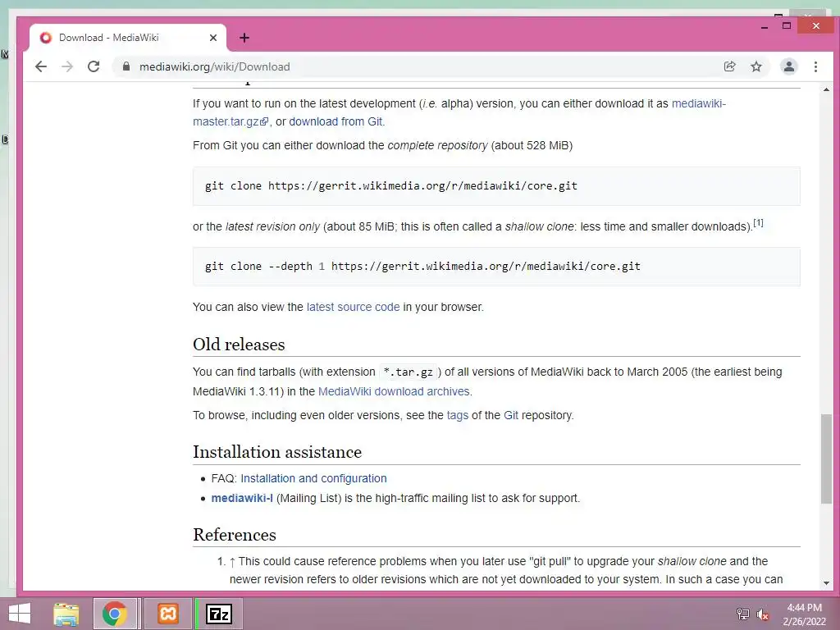The width and height of the screenshot is (840, 630).
Task: Click the muted volume tray icon
Action: (762, 614)
